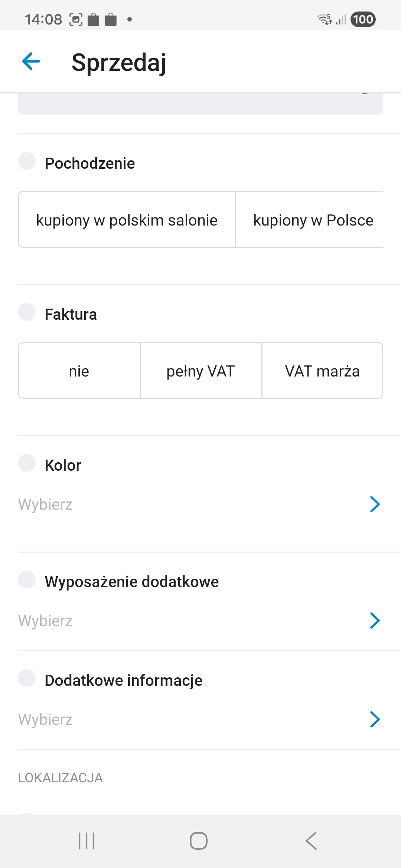
Task: Expand Wyposażenie dodatkowe chevron
Action: pos(375,621)
